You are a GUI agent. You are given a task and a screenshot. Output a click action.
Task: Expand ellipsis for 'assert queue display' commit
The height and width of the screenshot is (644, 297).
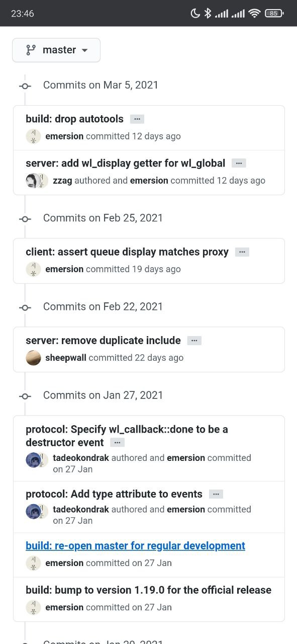click(242, 252)
